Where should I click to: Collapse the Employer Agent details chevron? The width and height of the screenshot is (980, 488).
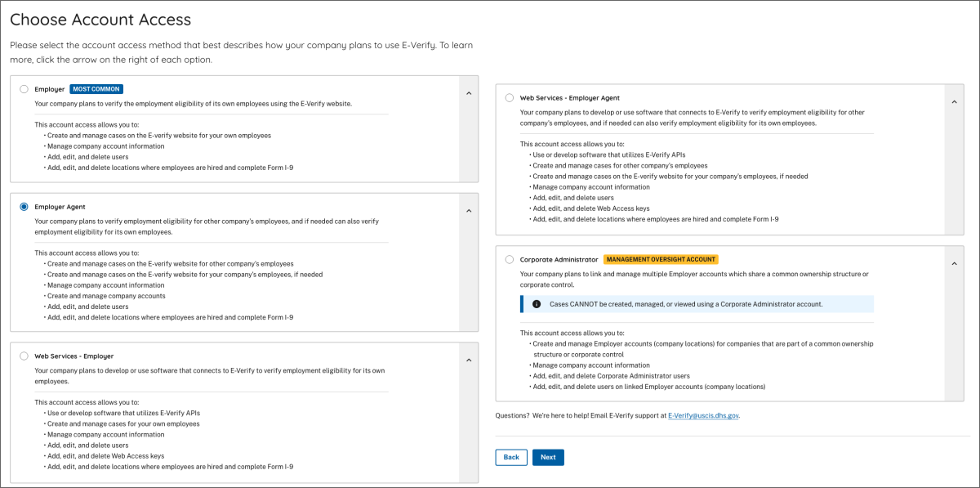click(469, 211)
